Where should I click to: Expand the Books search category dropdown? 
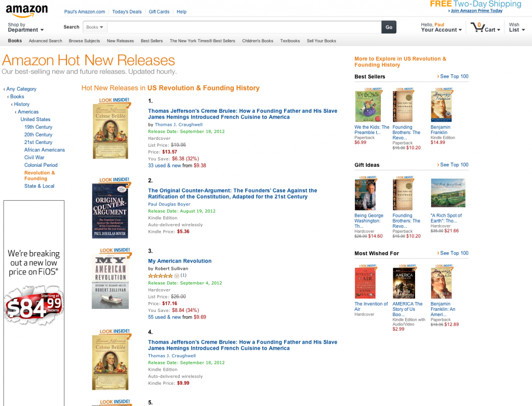[x=95, y=27]
